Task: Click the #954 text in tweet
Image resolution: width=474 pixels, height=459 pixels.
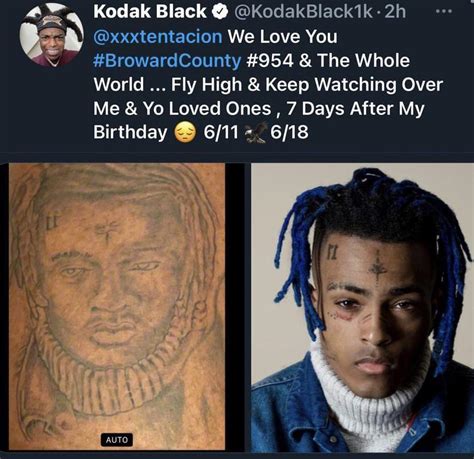Action: (x=270, y=61)
